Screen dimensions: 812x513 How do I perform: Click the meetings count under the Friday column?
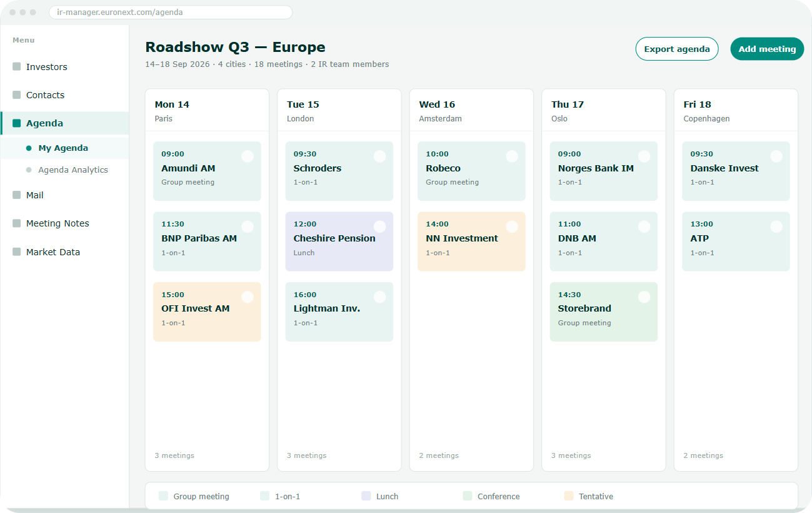pos(703,455)
